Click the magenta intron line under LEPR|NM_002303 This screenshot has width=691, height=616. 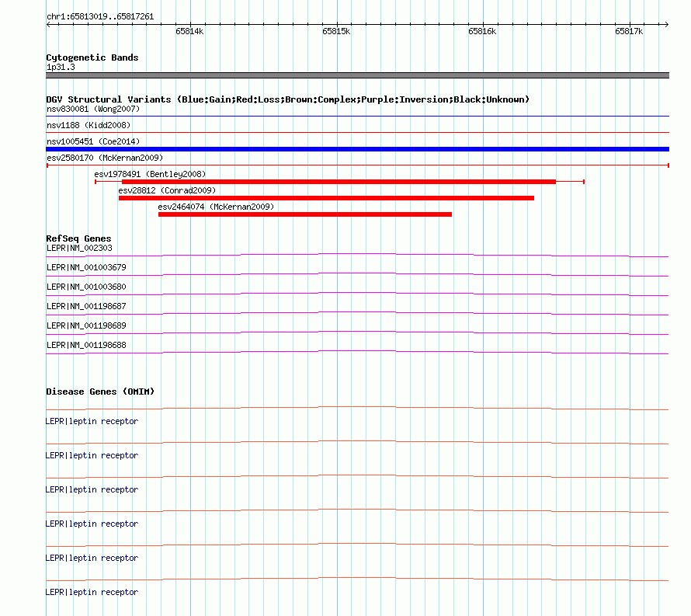click(x=357, y=254)
